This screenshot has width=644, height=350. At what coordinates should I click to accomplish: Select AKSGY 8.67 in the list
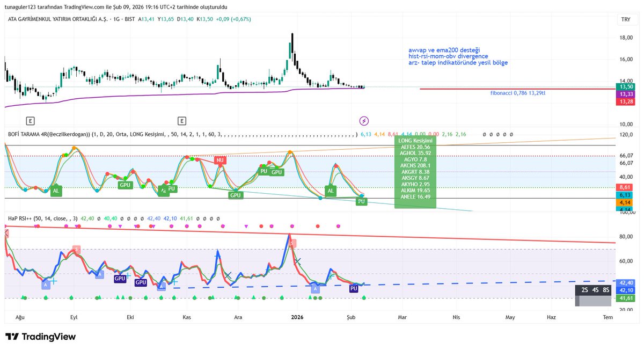pyautogui.click(x=415, y=178)
